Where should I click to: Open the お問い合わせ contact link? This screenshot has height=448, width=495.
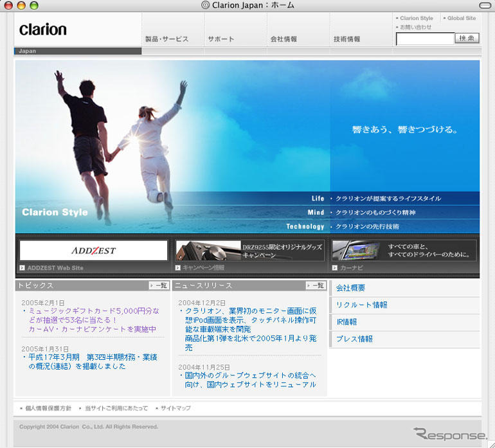[x=415, y=27]
